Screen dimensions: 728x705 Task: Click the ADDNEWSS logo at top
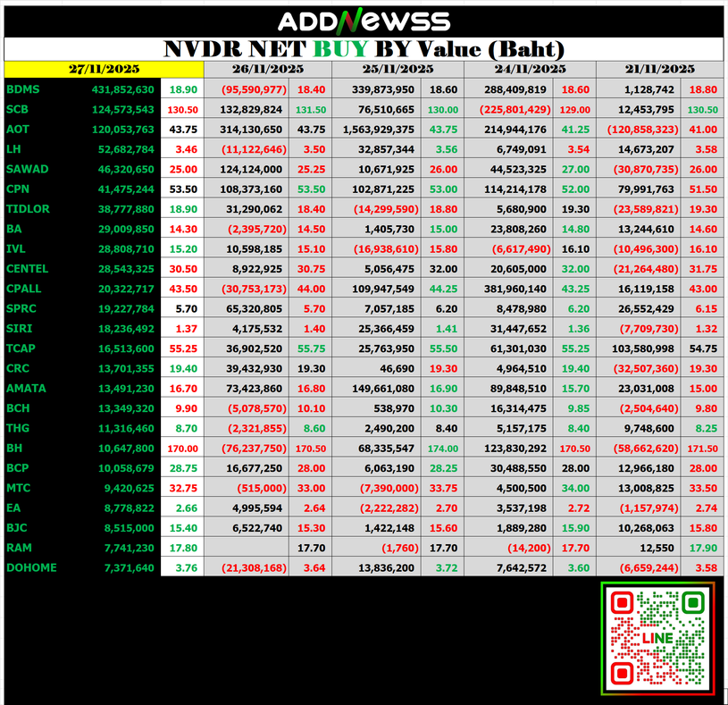[x=364, y=21]
